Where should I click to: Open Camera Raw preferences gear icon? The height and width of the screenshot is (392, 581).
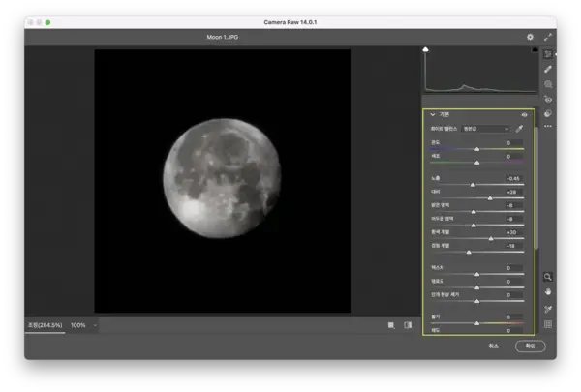coord(530,37)
